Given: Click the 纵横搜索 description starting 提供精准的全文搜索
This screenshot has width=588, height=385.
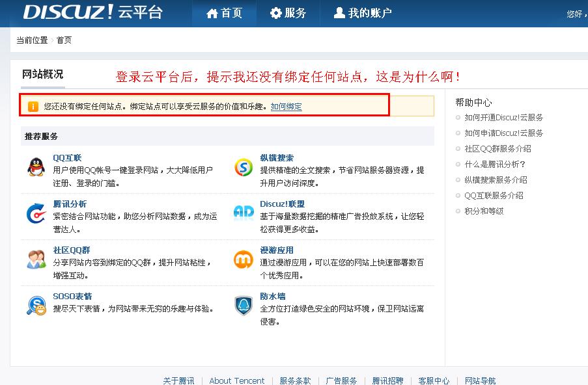Looking at the screenshot, I should tap(343, 177).
